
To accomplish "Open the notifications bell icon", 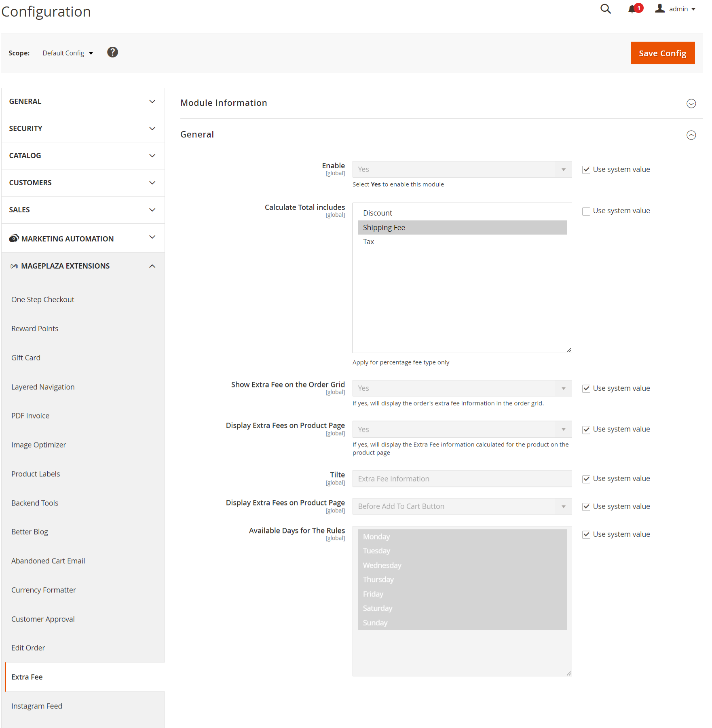I will pyautogui.click(x=632, y=9).
